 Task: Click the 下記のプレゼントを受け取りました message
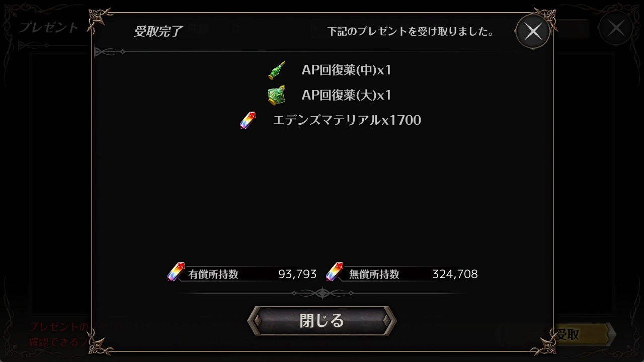tap(410, 32)
